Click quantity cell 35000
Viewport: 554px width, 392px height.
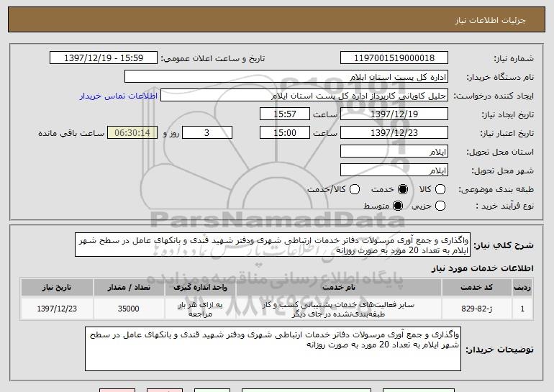tap(129, 309)
